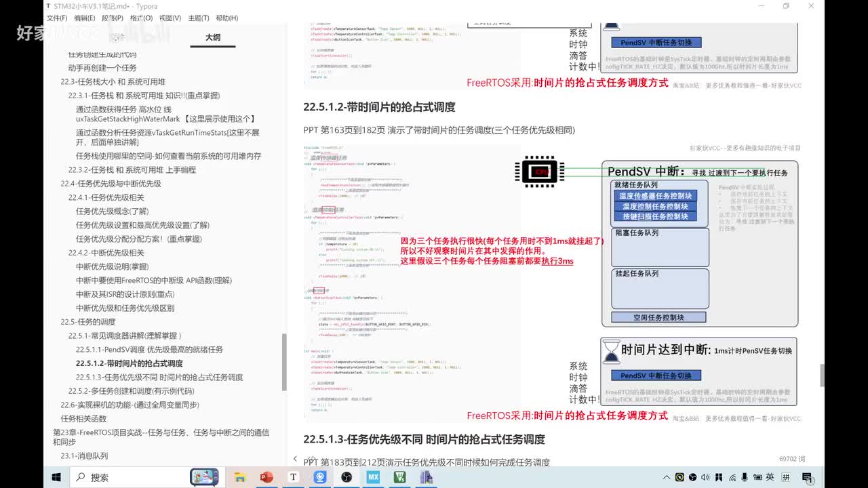Open 22.3.2-任务栈 和 系统可用堆 上手编程
This screenshot has height=488, width=868.
(132, 170)
